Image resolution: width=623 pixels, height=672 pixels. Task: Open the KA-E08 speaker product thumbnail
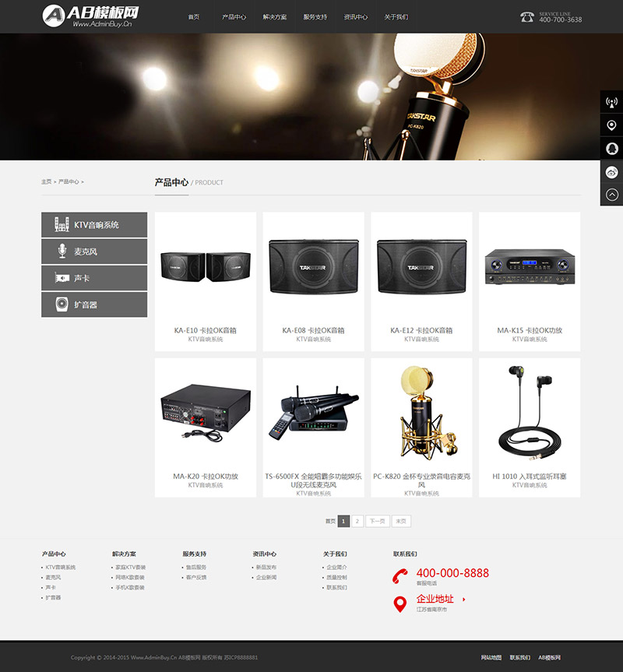point(314,266)
